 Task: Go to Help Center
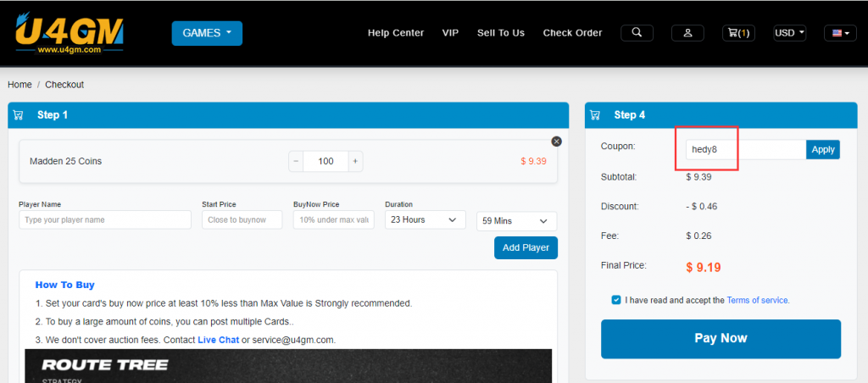(x=396, y=33)
